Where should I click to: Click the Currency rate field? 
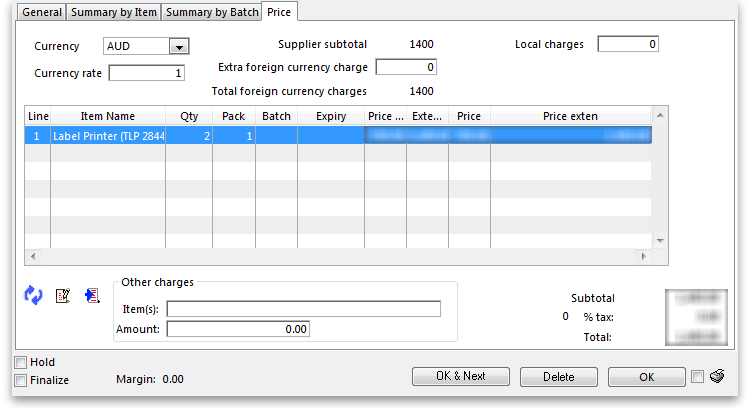[x=147, y=73]
